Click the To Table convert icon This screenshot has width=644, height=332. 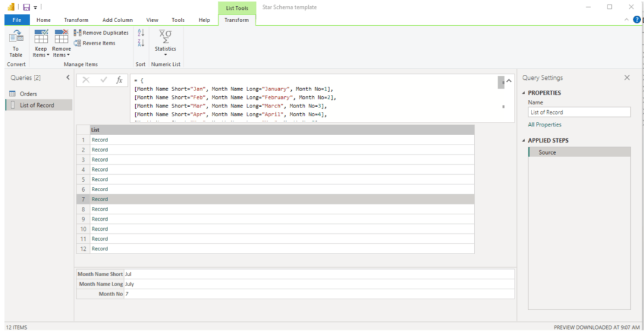16,38
